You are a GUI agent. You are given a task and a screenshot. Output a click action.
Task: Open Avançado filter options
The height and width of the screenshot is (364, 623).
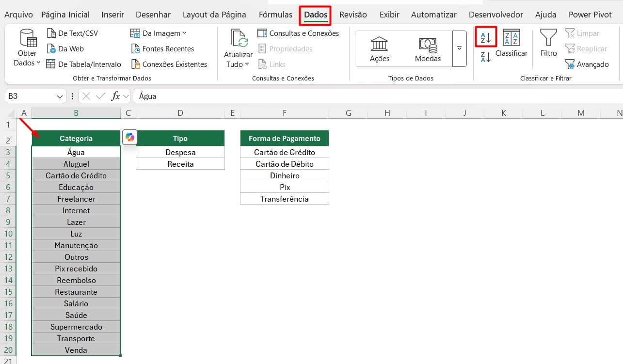point(587,64)
